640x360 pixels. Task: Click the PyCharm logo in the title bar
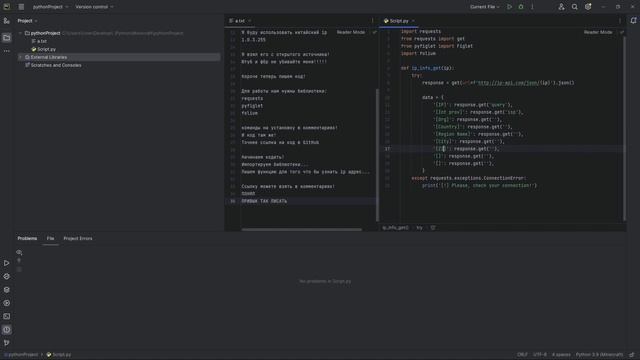(7, 7)
